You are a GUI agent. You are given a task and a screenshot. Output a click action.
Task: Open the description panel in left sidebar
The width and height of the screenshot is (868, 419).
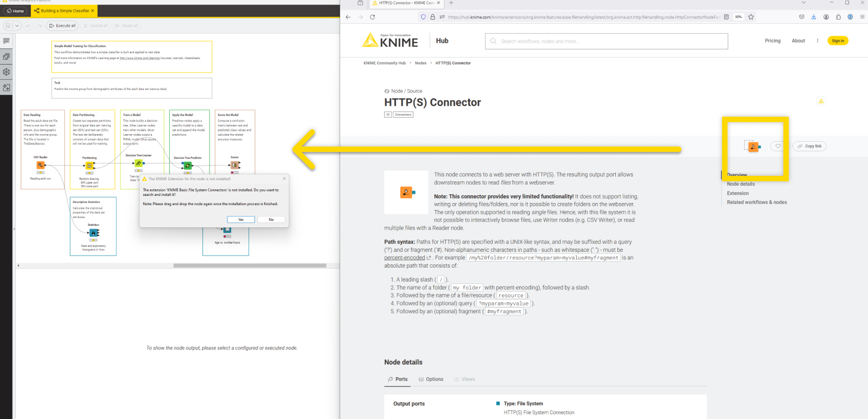click(x=7, y=41)
